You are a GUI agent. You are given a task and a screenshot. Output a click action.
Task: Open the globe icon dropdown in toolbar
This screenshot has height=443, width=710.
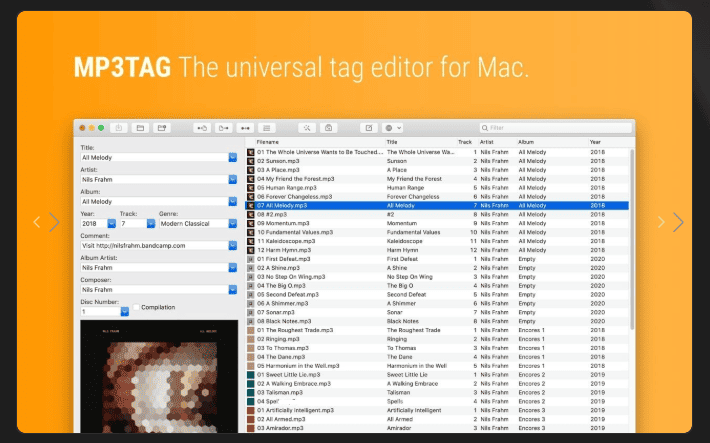pyautogui.click(x=393, y=128)
